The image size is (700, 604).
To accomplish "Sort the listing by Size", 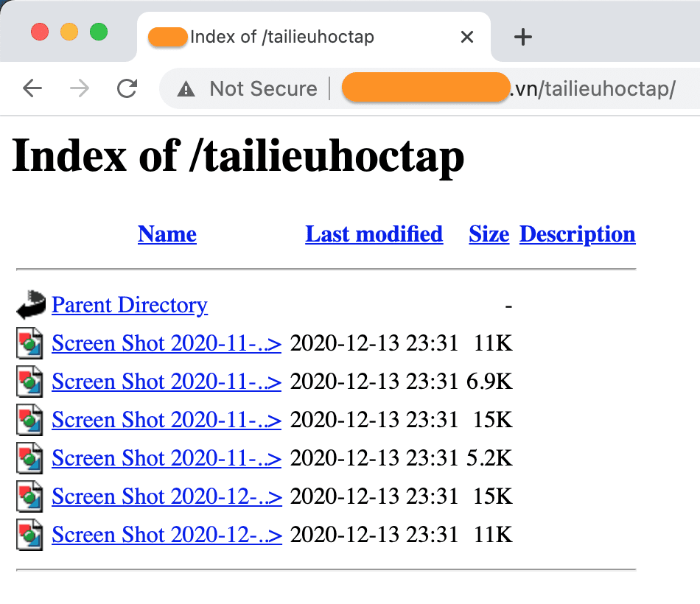I will click(x=489, y=233).
